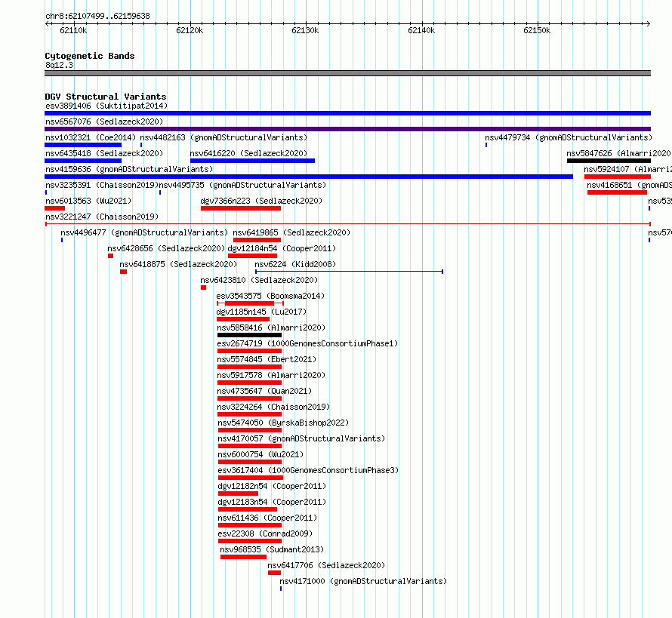Click the 62110k ruler position label
Image resolution: width=672 pixels, height=618 pixels.
coord(73,30)
